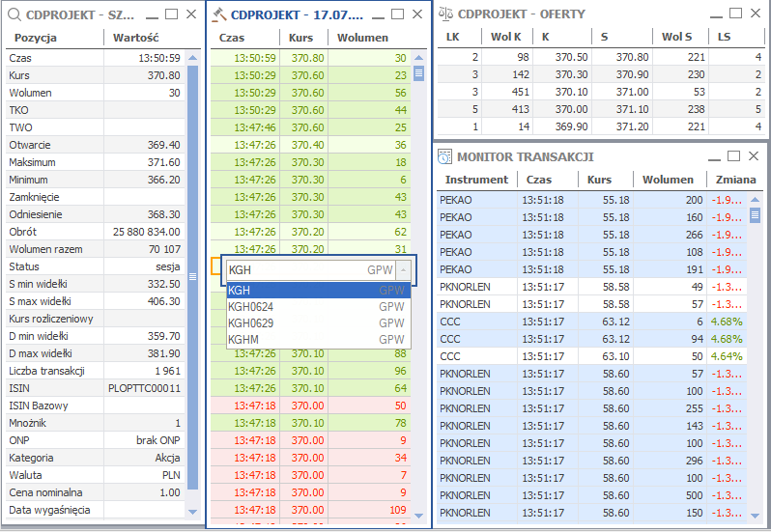The width and height of the screenshot is (771, 532).
Task: Select the PKNORLEN row with volume 49
Action: click(592, 287)
